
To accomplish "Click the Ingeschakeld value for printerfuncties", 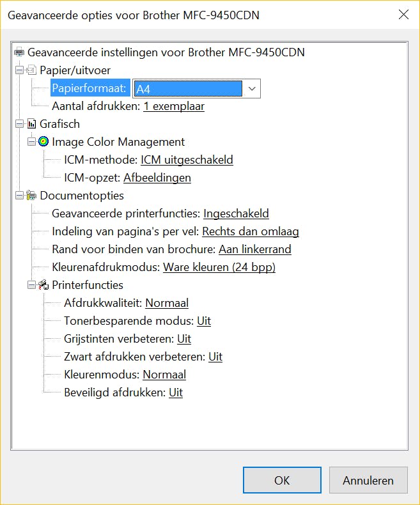I will click(x=236, y=214).
